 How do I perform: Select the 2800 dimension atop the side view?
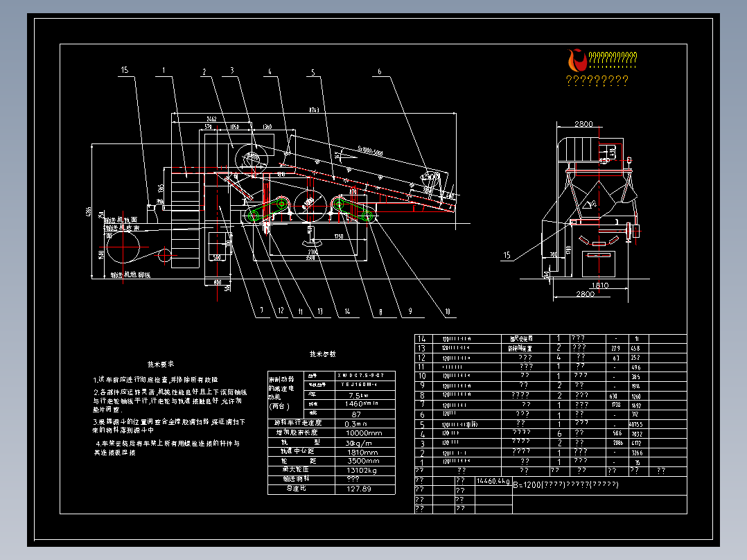(583, 124)
